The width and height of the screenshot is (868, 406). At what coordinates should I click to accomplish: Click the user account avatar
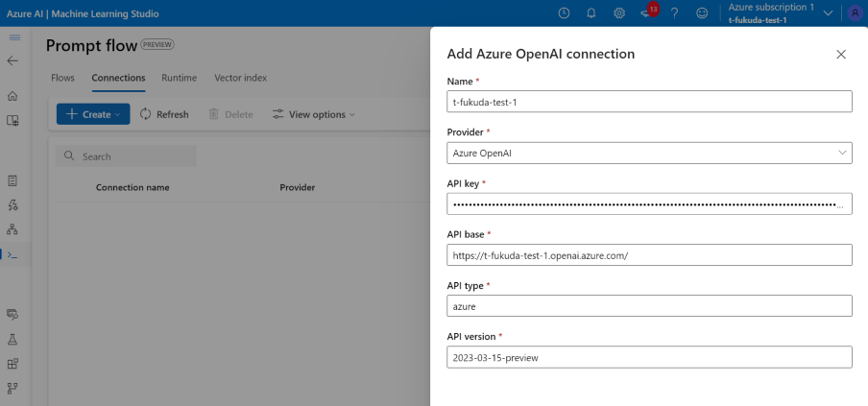[x=855, y=13]
